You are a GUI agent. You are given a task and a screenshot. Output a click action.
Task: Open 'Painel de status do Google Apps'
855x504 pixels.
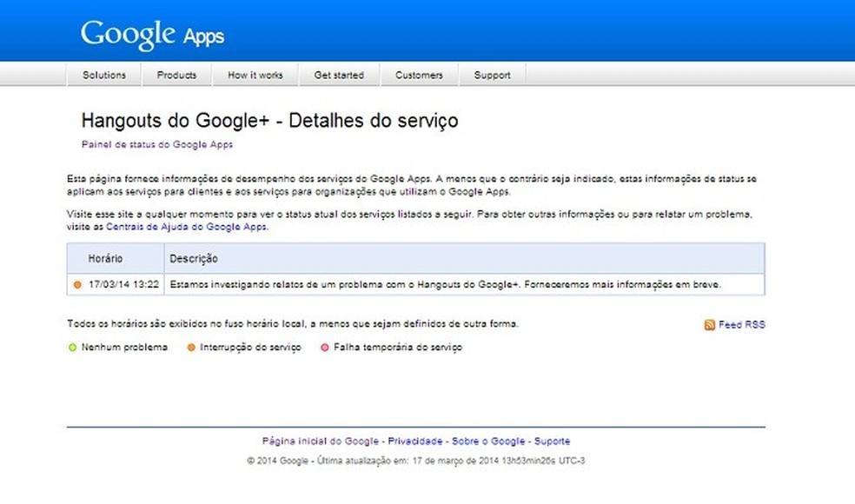157,143
